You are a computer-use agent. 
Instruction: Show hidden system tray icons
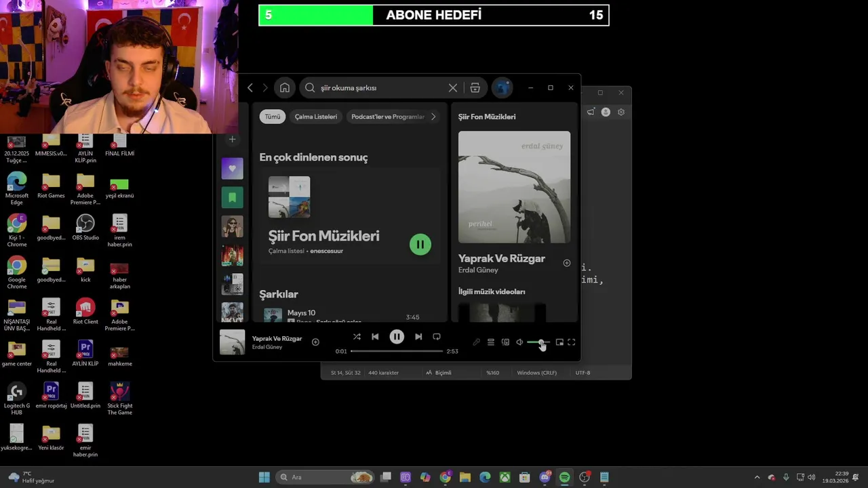[757, 477]
